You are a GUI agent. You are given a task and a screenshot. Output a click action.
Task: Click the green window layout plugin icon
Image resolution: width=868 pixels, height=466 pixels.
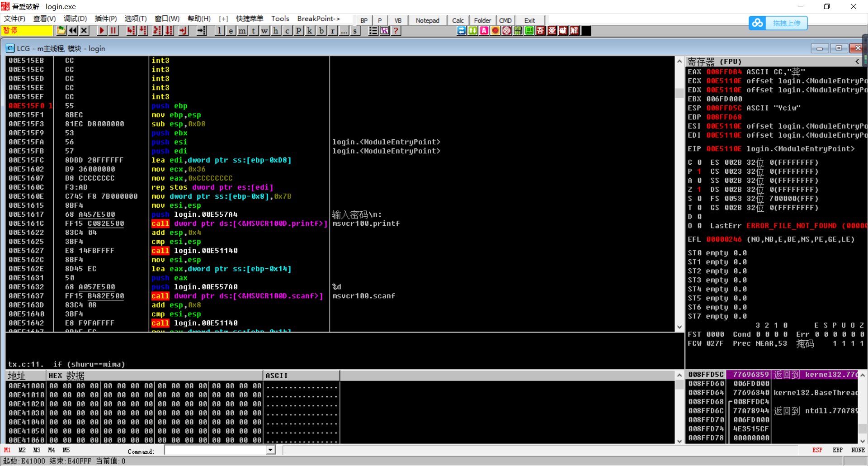tap(529, 31)
